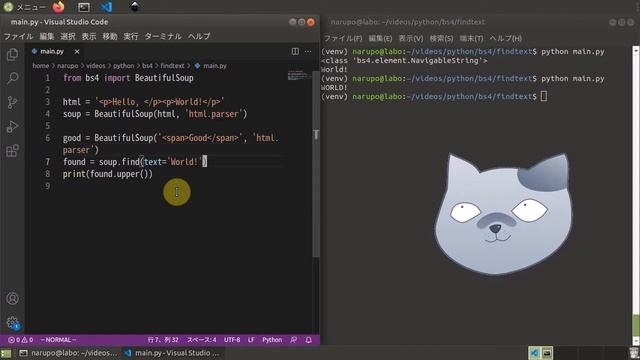Open the Source Control view

12,102
